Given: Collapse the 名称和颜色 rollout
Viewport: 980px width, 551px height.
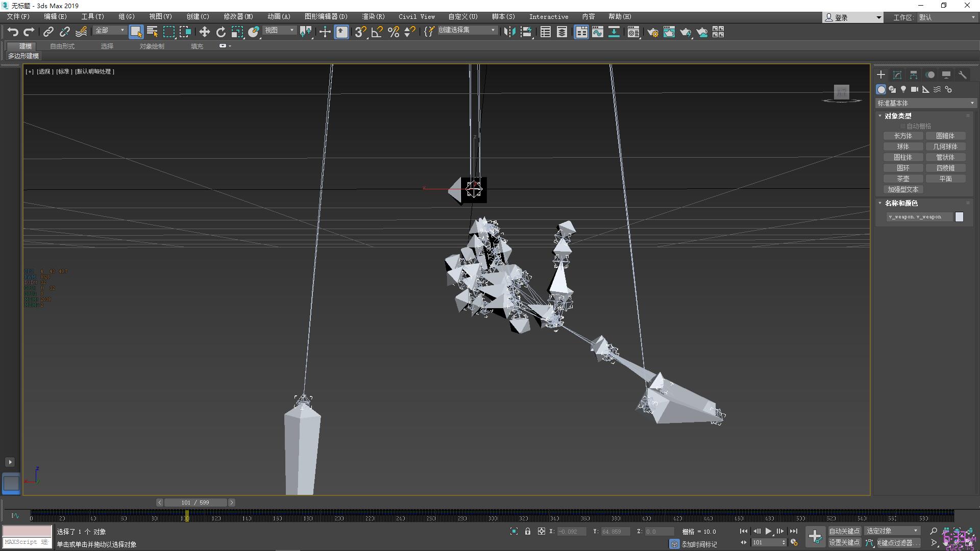Looking at the screenshot, I should tap(900, 203).
